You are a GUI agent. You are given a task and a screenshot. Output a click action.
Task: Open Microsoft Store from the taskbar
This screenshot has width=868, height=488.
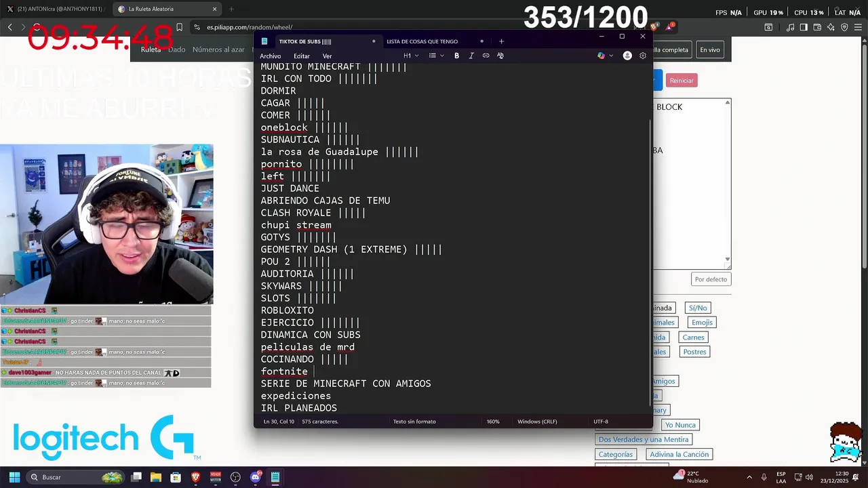tap(176, 477)
